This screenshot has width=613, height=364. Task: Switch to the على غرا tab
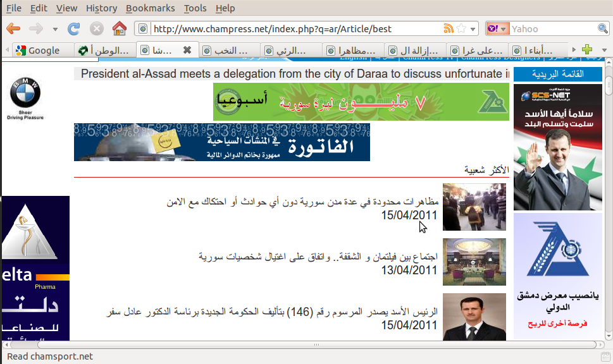pyautogui.click(x=478, y=50)
